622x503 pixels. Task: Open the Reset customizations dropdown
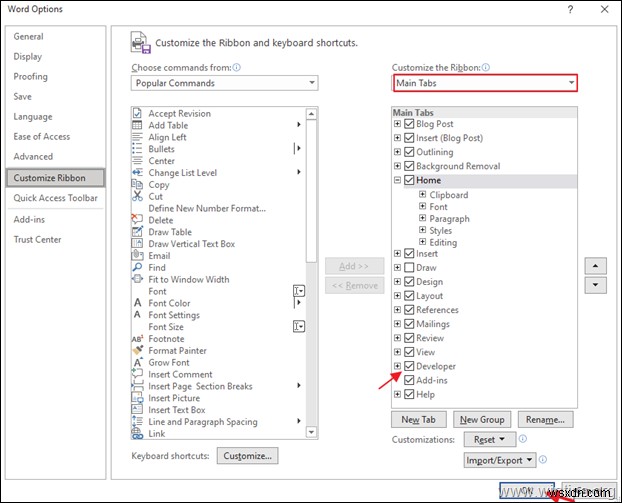(x=490, y=440)
